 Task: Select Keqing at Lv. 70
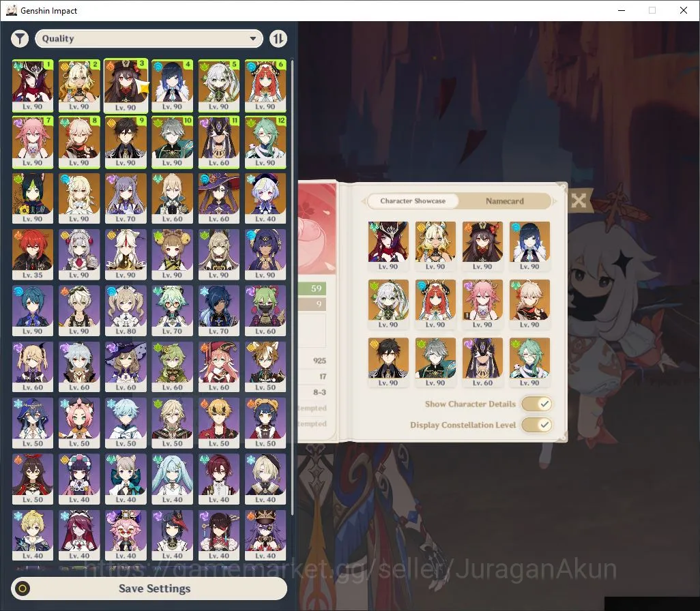(x=126, y=198)
